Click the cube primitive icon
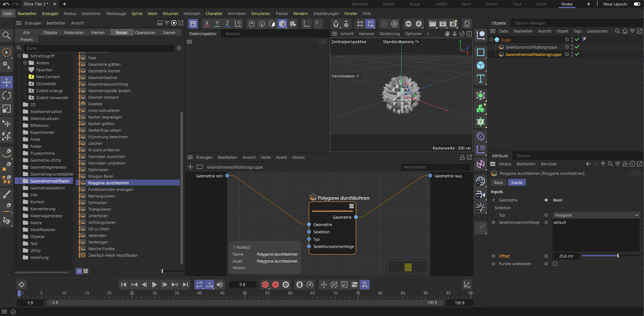This screenshot has height=316, width=644. [481, 66]
